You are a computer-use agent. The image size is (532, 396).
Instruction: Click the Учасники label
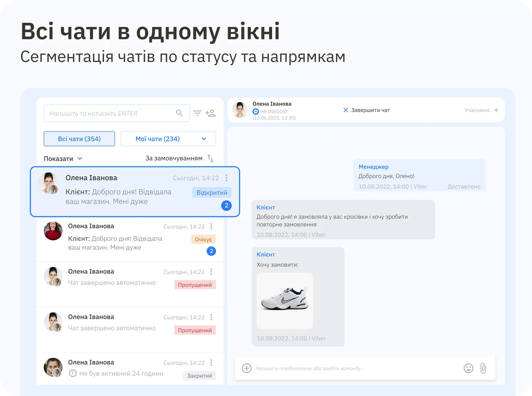(x=477, y=110)
